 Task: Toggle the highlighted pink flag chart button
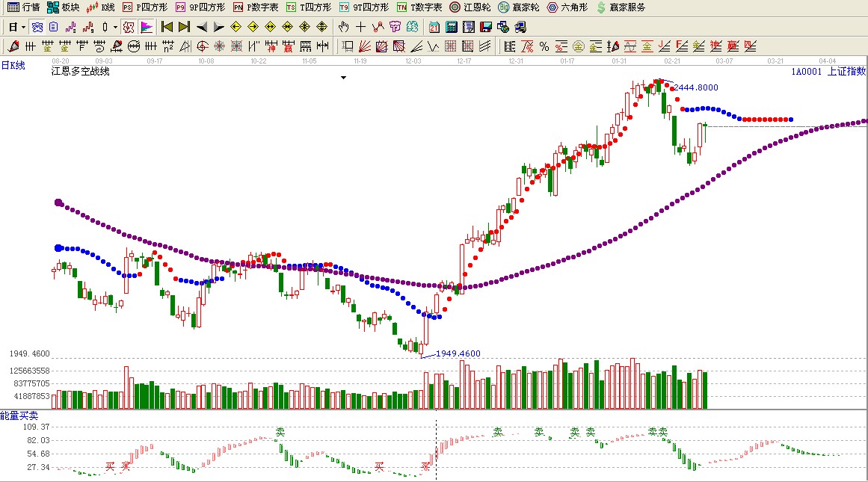point(147,27)
